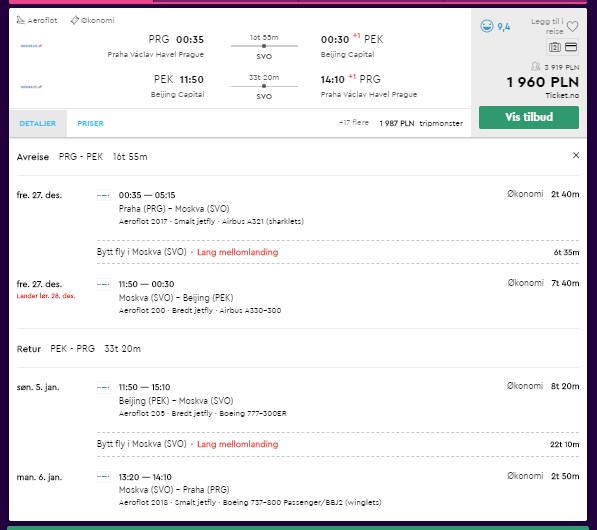Click Aeroflot logo on PRG 00:35 row

coord(31,46)
